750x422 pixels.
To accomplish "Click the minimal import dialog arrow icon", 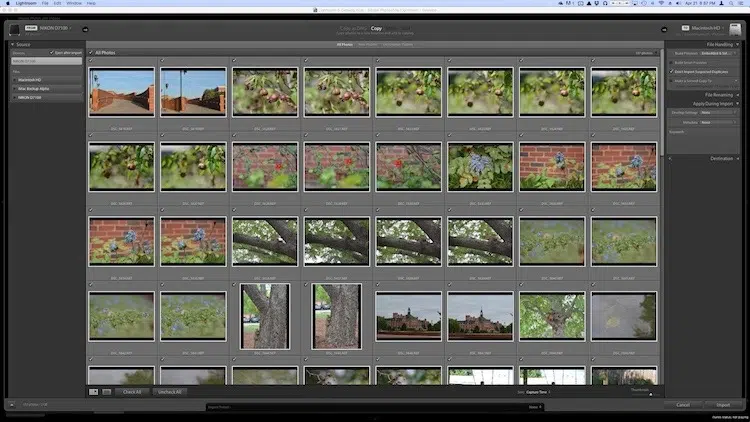I will pyautogui.click(x=12, y=404).
